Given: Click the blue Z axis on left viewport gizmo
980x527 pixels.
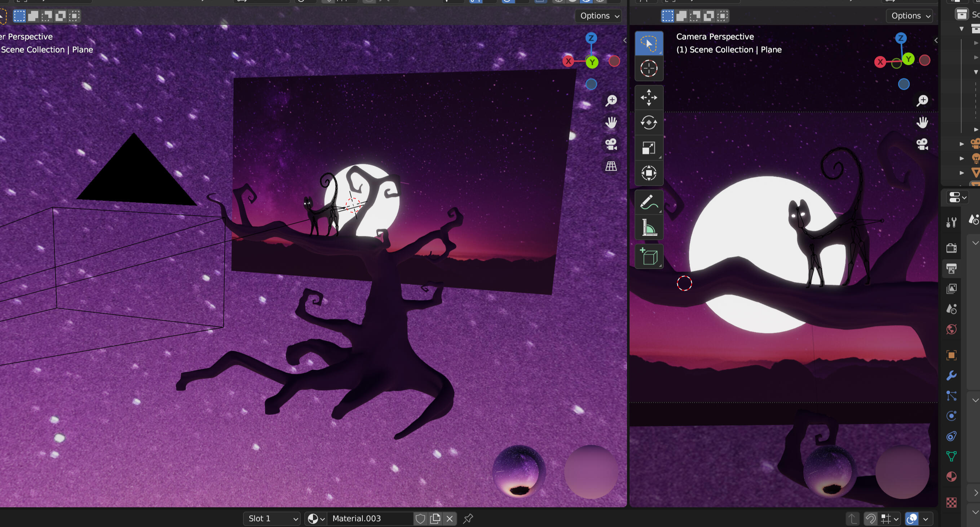Looking at the screenshot, I should (x=591, y=38).
